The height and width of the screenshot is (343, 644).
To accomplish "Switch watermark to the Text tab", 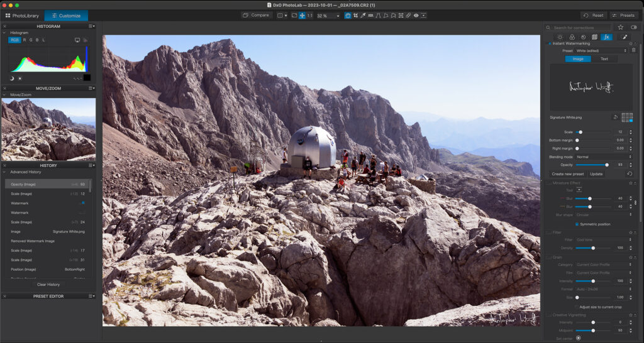I will (604, 59).
